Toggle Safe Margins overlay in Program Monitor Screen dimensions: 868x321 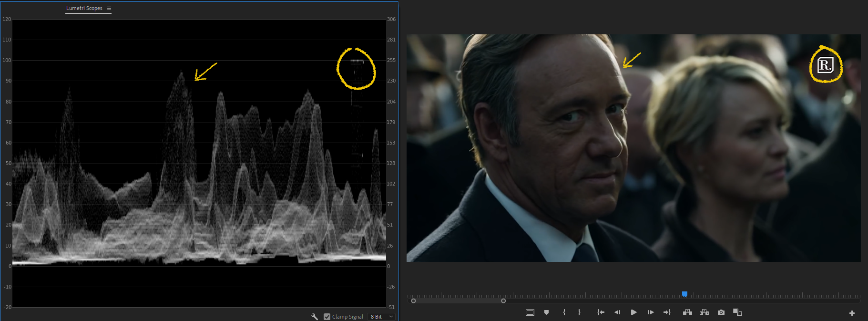[530, 312]
